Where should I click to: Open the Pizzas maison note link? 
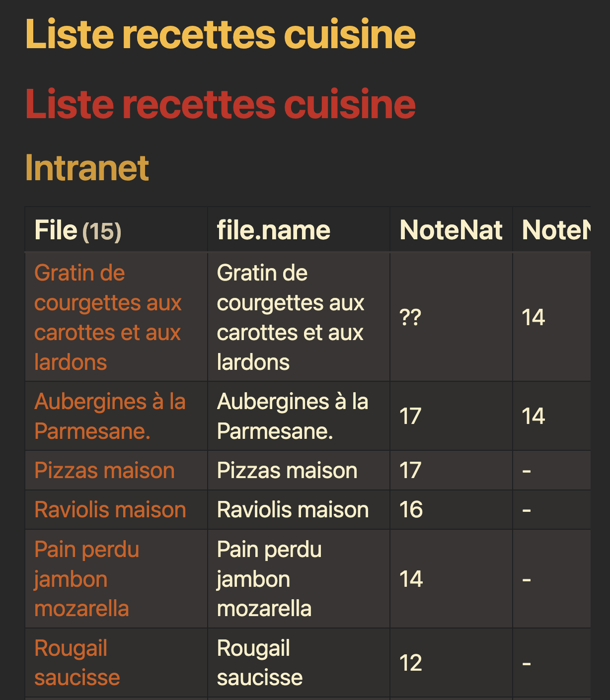coord(104,471)
